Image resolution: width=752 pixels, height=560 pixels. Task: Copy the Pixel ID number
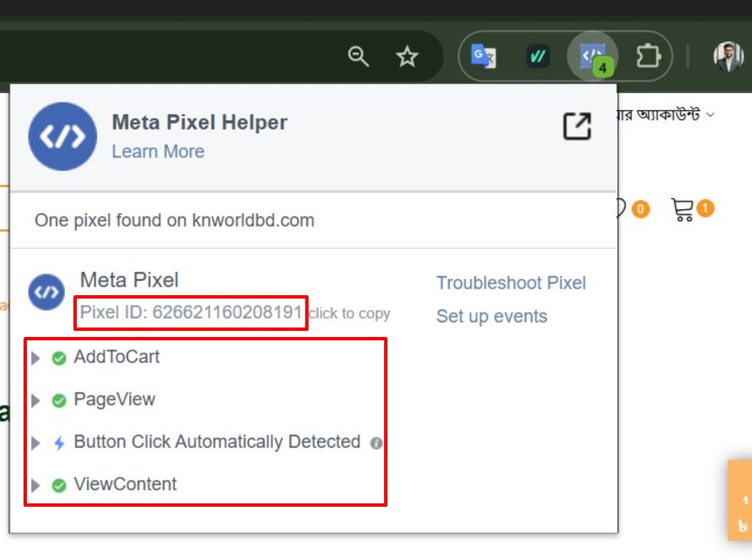point(226,313)
